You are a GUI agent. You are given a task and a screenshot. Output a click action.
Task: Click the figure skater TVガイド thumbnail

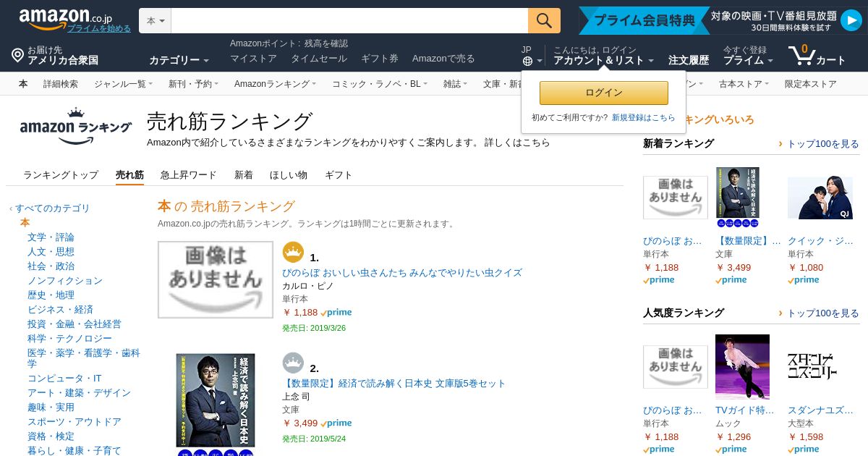click(742, 367)
